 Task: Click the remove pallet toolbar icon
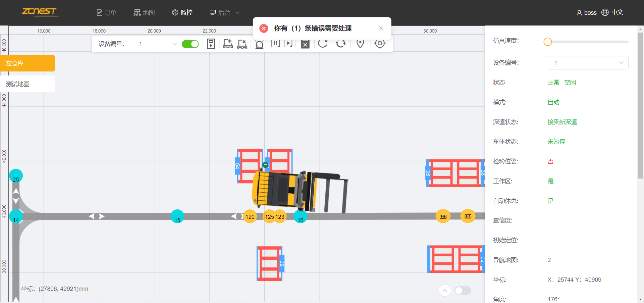click(x=242, y=44)
